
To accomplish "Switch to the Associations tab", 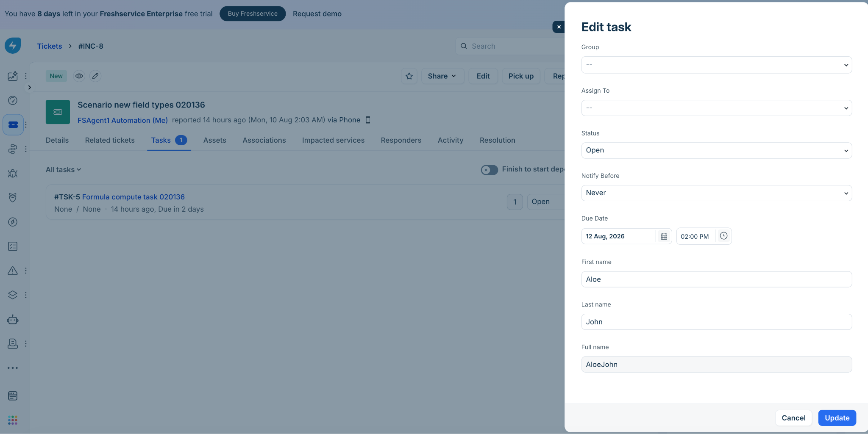I will [264, 140].
